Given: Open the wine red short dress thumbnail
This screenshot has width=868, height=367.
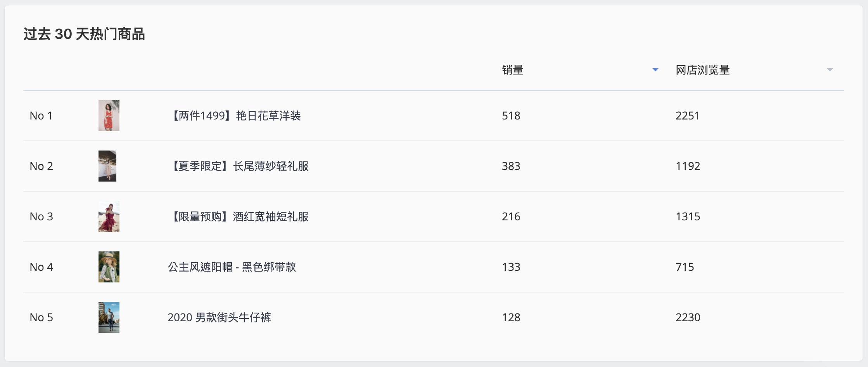Looking at the screenshot, I should point(109,216).
